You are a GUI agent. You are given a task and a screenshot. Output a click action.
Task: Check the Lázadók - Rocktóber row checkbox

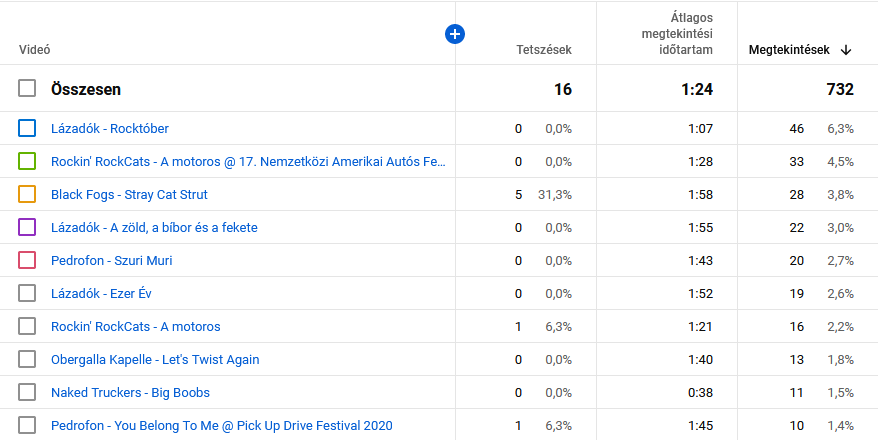pos(27,128)
